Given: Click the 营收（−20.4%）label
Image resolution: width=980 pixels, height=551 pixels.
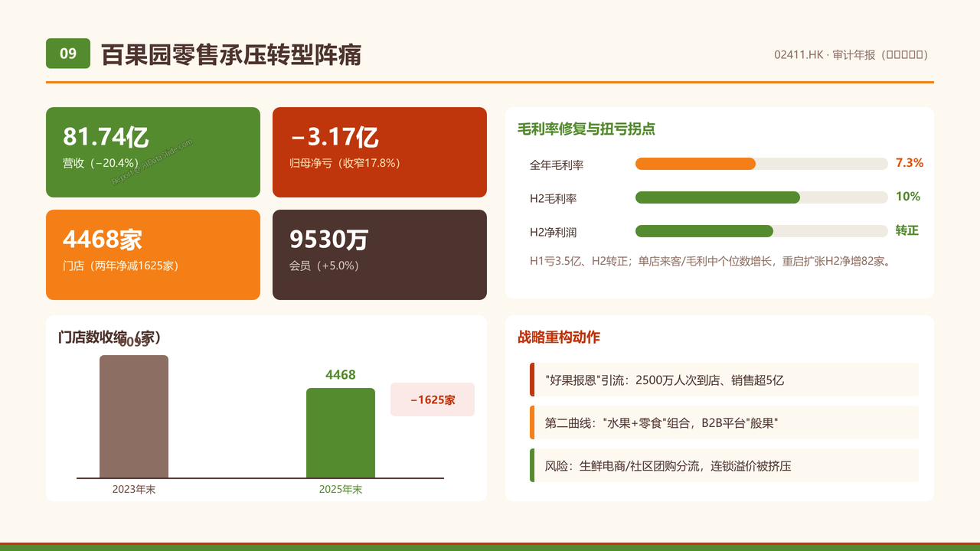Looking at the screenshot, I should (101, 163).
